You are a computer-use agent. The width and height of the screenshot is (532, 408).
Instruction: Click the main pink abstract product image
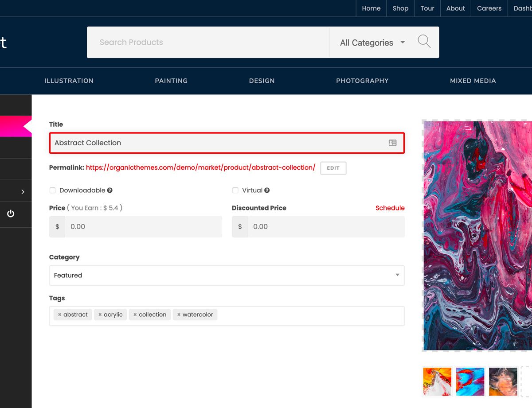[477, 236]
